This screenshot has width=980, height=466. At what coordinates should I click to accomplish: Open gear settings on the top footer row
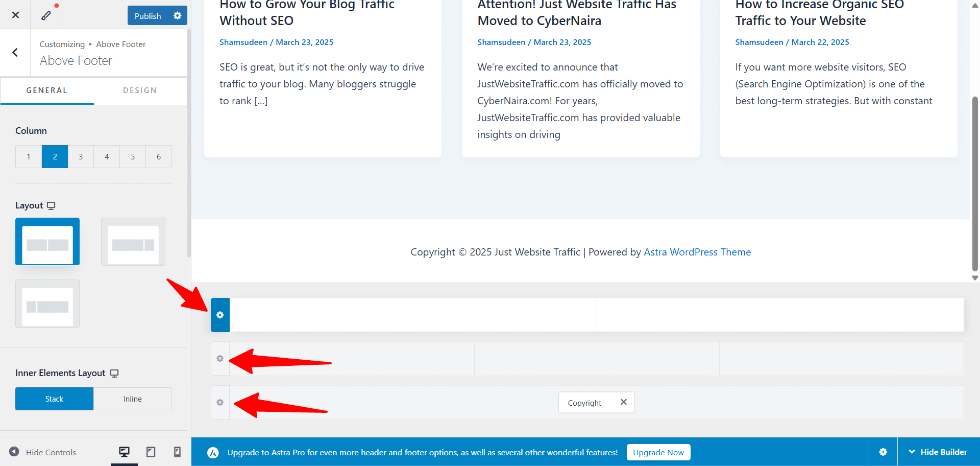tap(220, 315)
